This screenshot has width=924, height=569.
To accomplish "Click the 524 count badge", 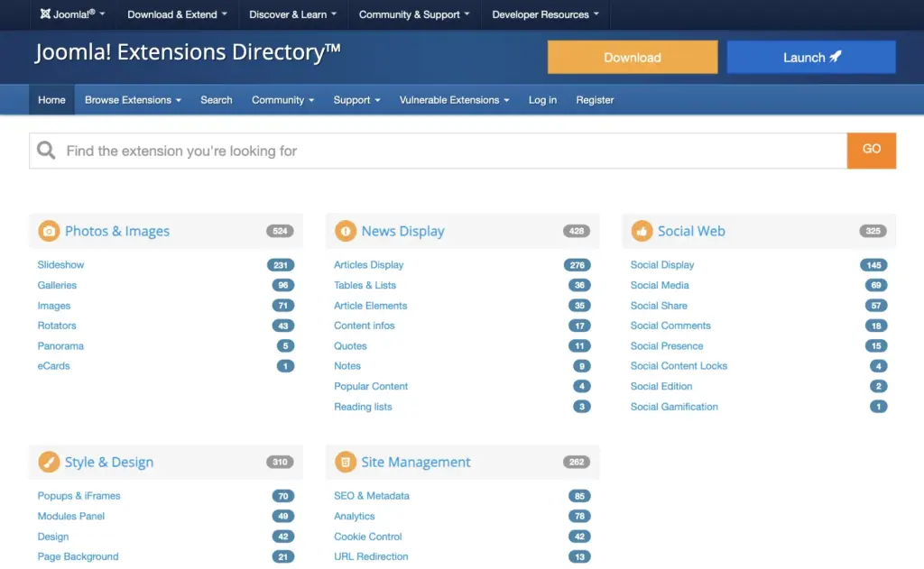I will 280,231.
